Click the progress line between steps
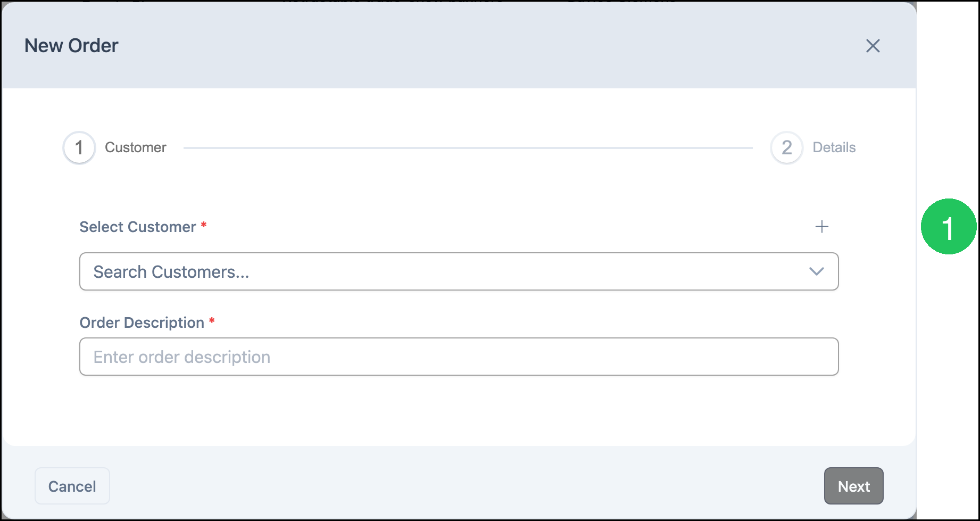The image size is (980, 521). [x=468, y=148]
